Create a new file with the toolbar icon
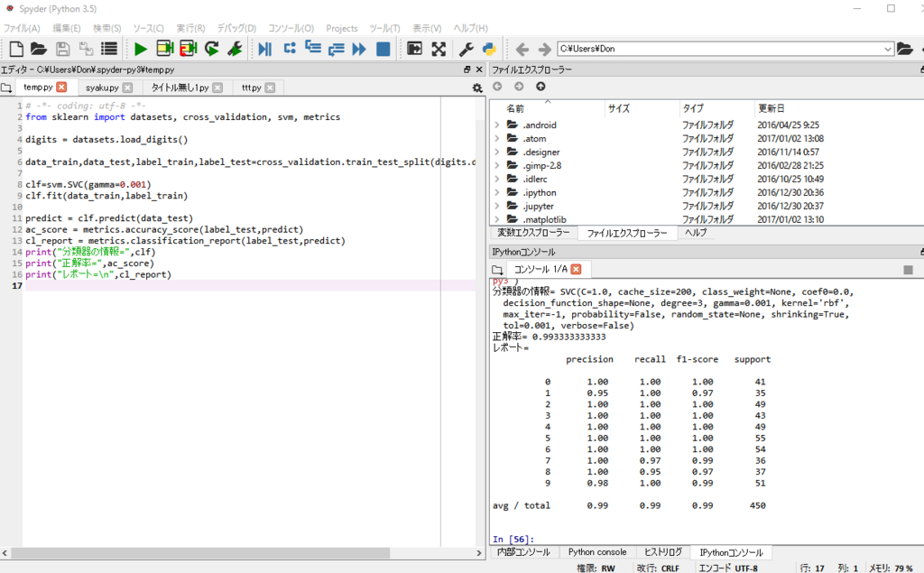The image size is (924, 573). [16, 49]
